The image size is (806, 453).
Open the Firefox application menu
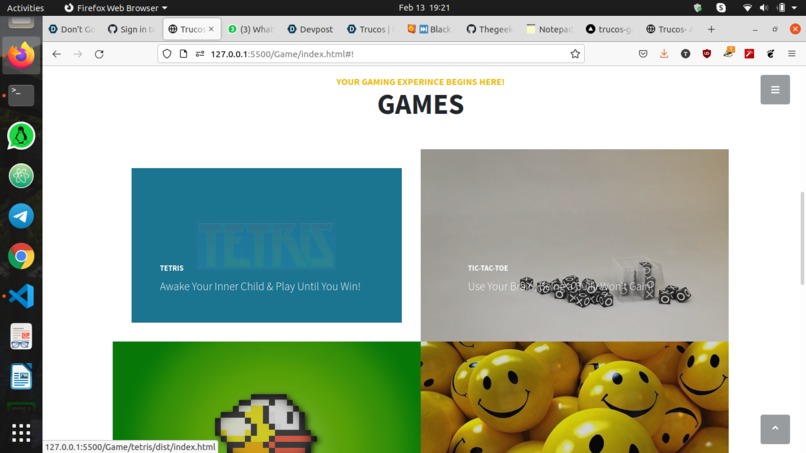click(792, 53)
